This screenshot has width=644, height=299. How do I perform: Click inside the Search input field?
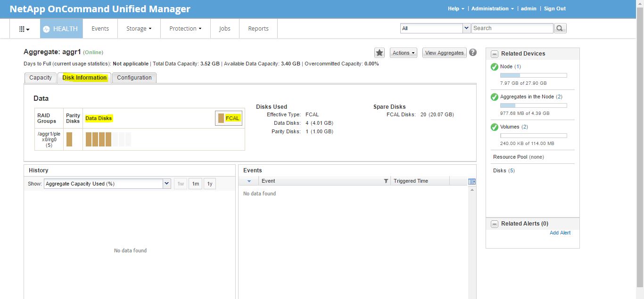(512, 28)
